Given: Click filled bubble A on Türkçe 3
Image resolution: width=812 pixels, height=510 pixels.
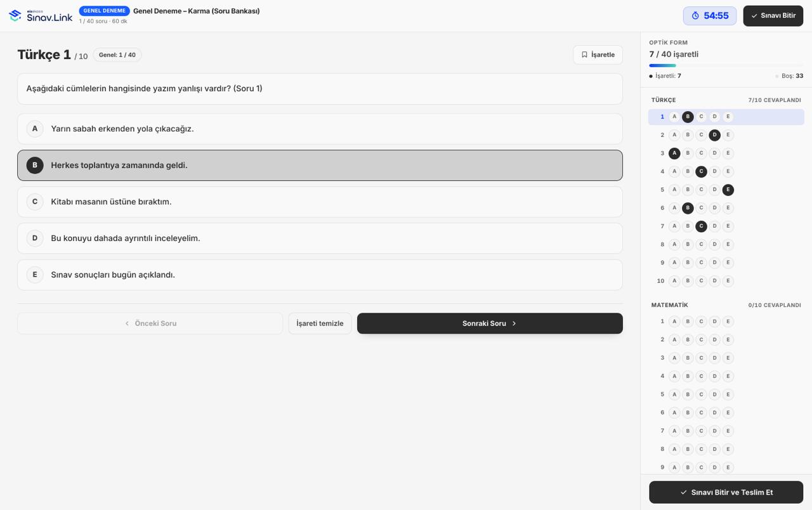Looking at the screenshot, I should [674, 154].
